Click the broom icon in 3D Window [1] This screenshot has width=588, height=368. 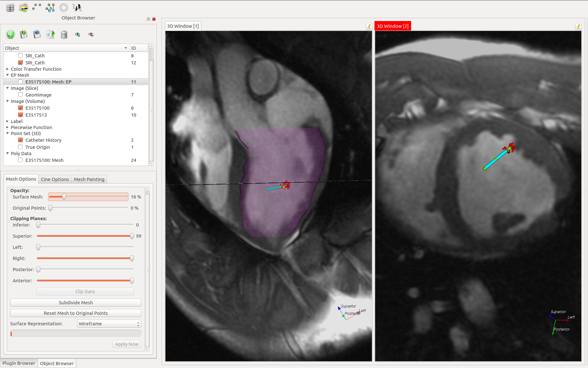369,26
